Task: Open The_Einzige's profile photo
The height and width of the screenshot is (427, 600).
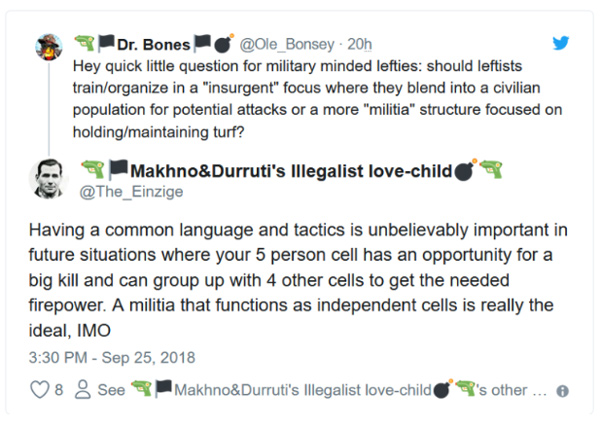Action: (x=47, y=179)
